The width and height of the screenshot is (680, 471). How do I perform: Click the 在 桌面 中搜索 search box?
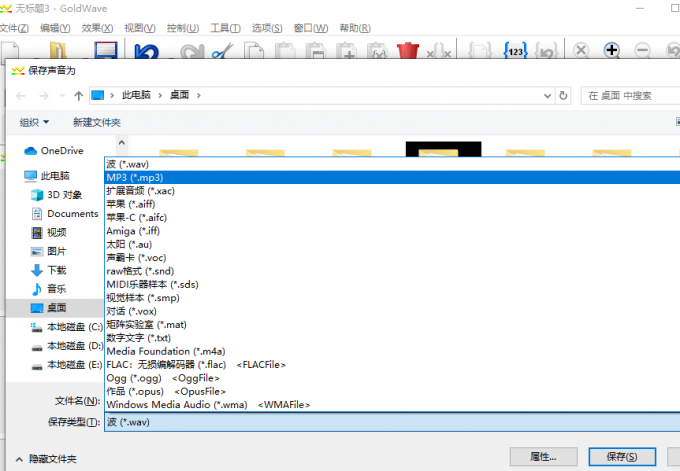click(x=630, y=96)
